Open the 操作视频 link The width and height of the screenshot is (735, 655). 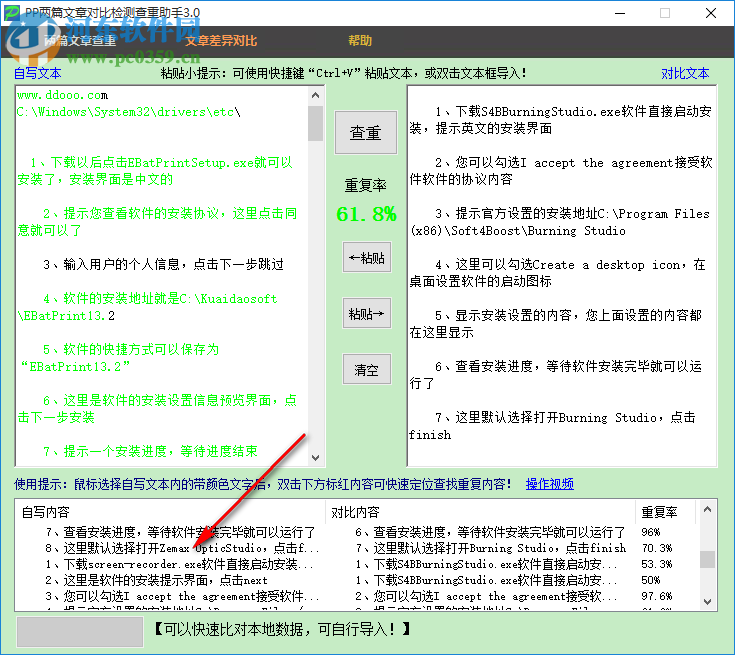549,483
